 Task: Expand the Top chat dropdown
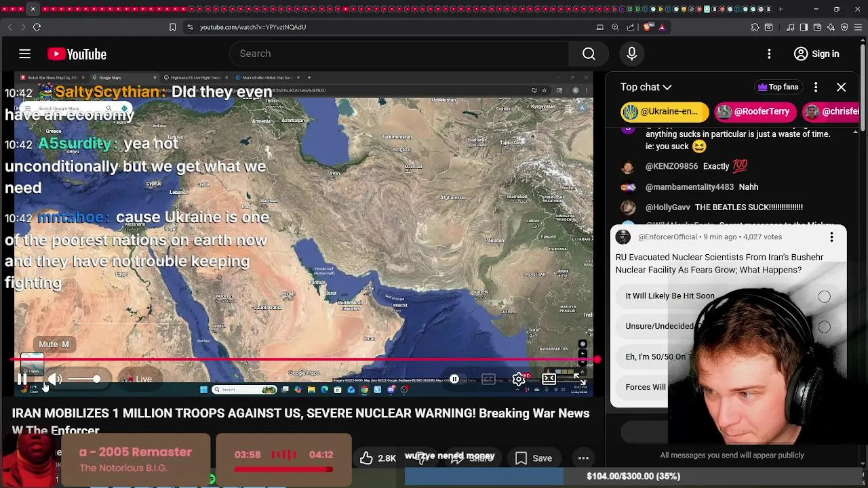tap(646, 87)
